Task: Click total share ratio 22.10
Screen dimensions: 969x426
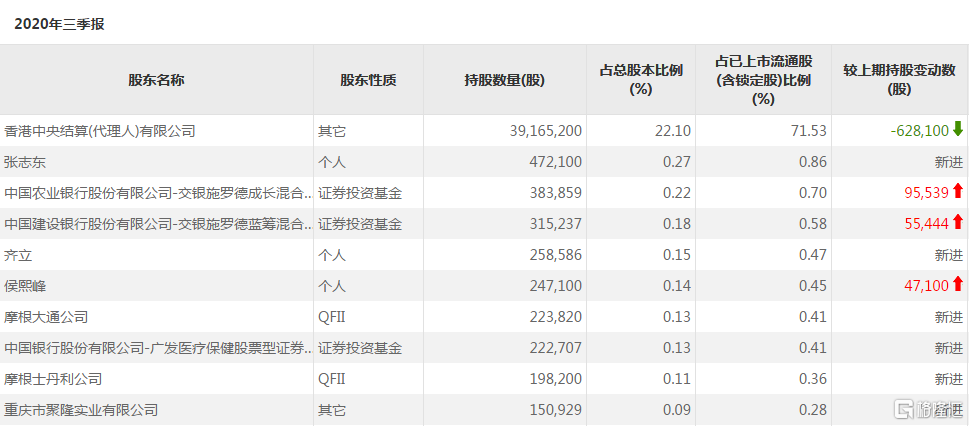Action: click(x=675, y=131)
